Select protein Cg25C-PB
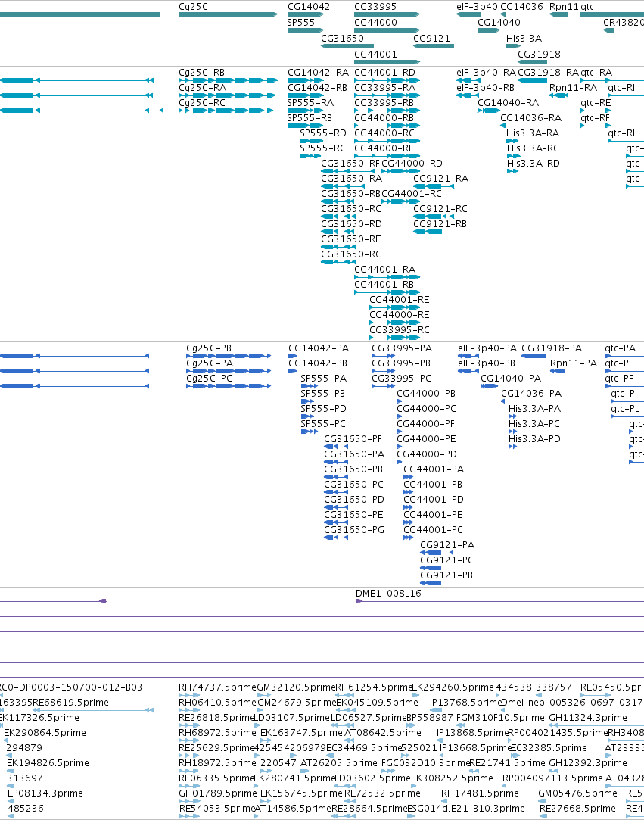Screen dimensions: 644x820 pyautogui.click(x=209, y=348)
